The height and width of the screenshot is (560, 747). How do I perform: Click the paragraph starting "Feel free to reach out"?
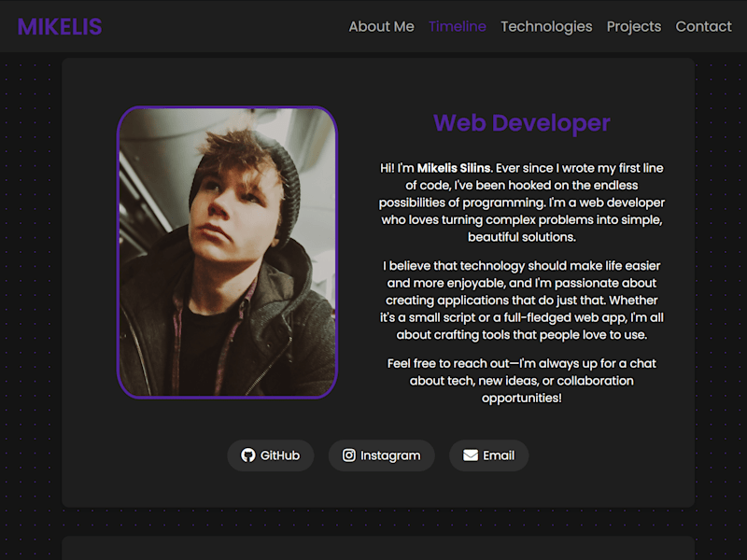coord(522,381)
